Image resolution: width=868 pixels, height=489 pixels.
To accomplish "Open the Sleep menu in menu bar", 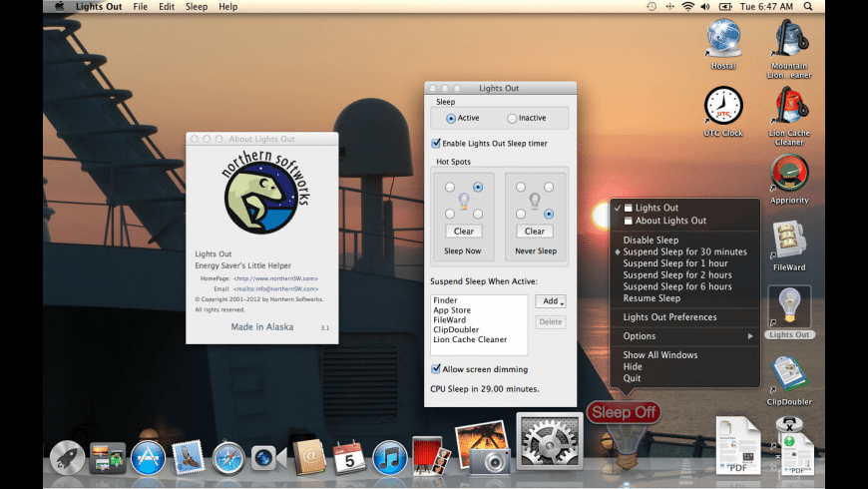I will [197, 7].
